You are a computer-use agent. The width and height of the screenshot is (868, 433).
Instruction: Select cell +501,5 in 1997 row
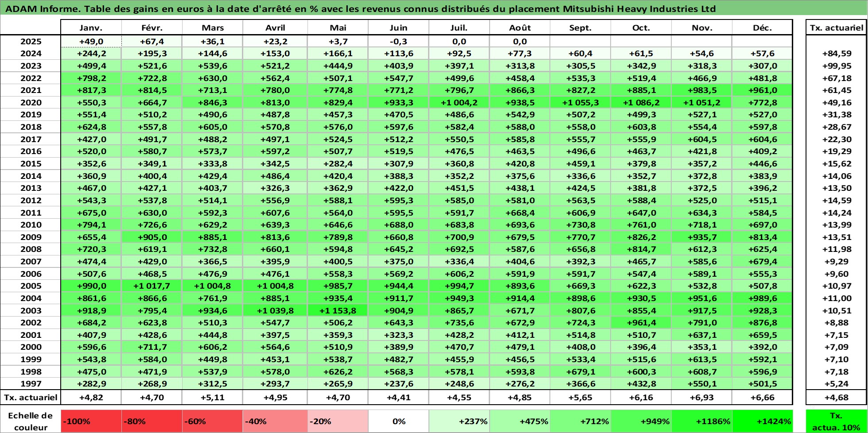[x=763, y=384]
